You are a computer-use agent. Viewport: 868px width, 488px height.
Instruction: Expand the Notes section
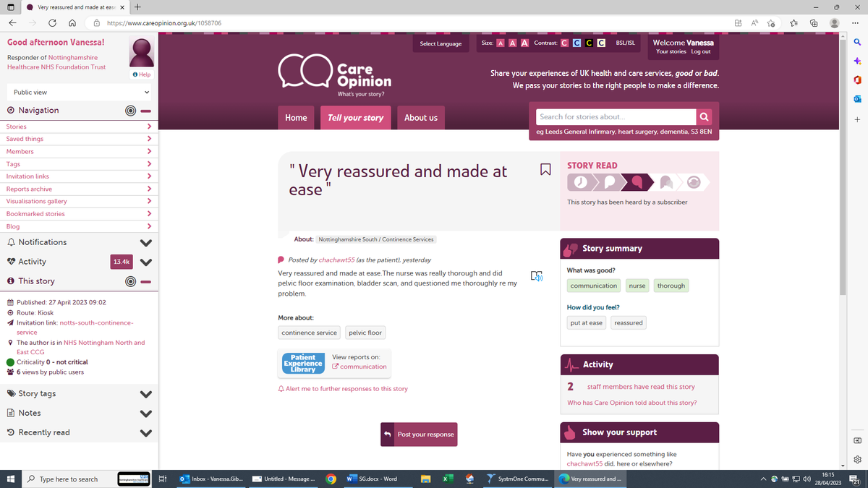click(146, 414)
